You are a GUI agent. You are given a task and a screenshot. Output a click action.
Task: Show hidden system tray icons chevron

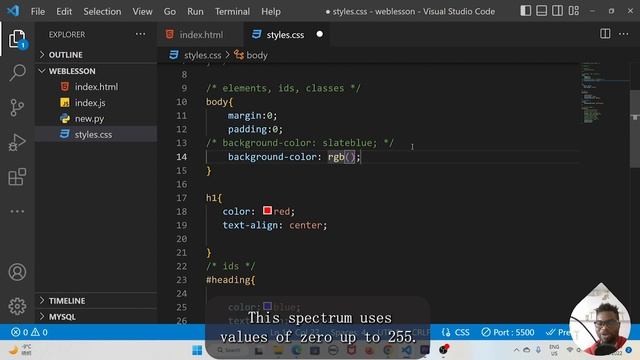(x=516, y=350)
